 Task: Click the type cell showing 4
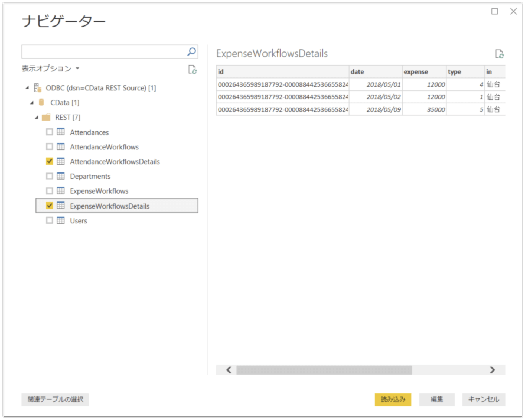pos(465,84)
